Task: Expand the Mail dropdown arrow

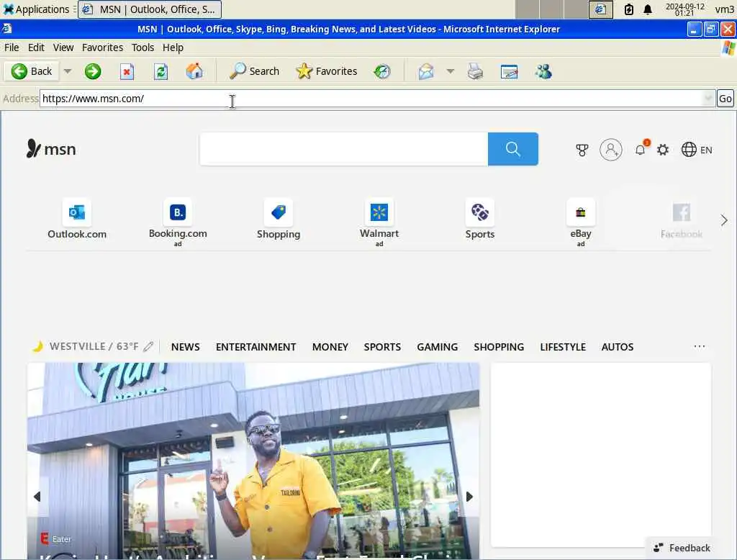Action: tap(451, 71)
